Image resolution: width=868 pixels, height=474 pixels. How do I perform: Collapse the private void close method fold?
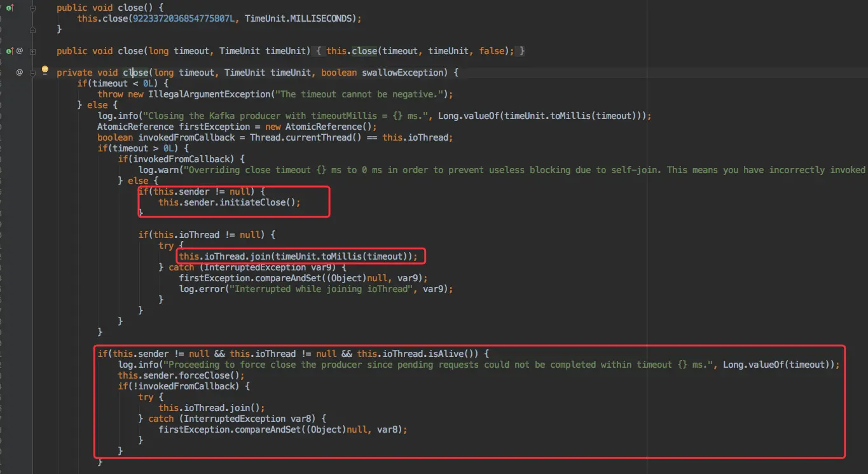(32, 73)
